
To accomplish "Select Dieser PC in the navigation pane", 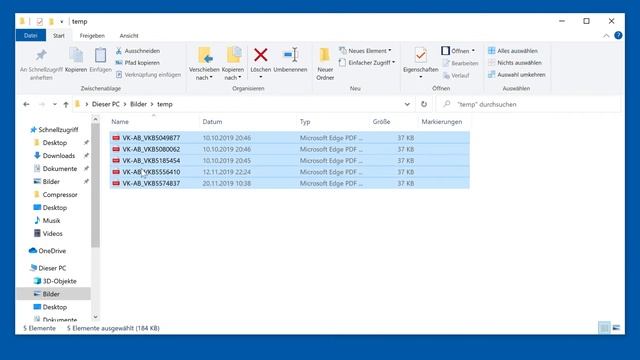I will (48, 268).
